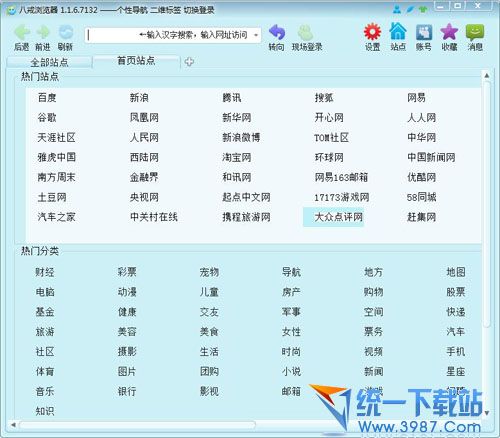Add a new tab with plus icon
Screen dimensions: 500x438
tap(189, 62)
